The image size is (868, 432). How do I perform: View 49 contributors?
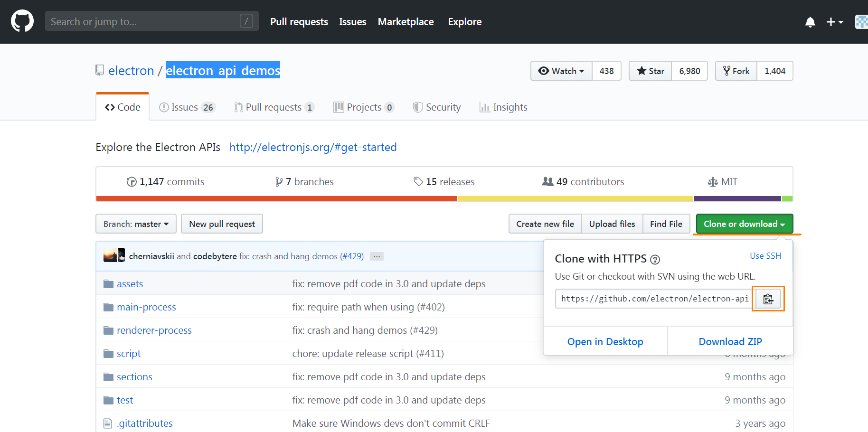[583, 182]
